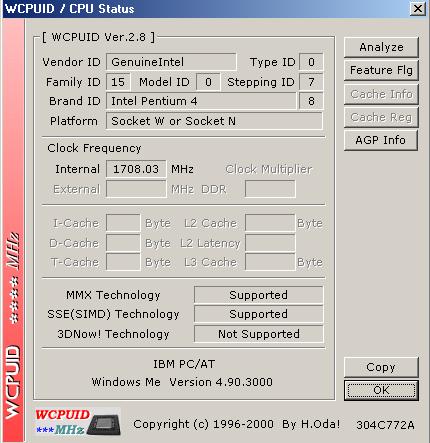Click the empty I-Cache field
This screenshot has width=430, height=443.
123,223
